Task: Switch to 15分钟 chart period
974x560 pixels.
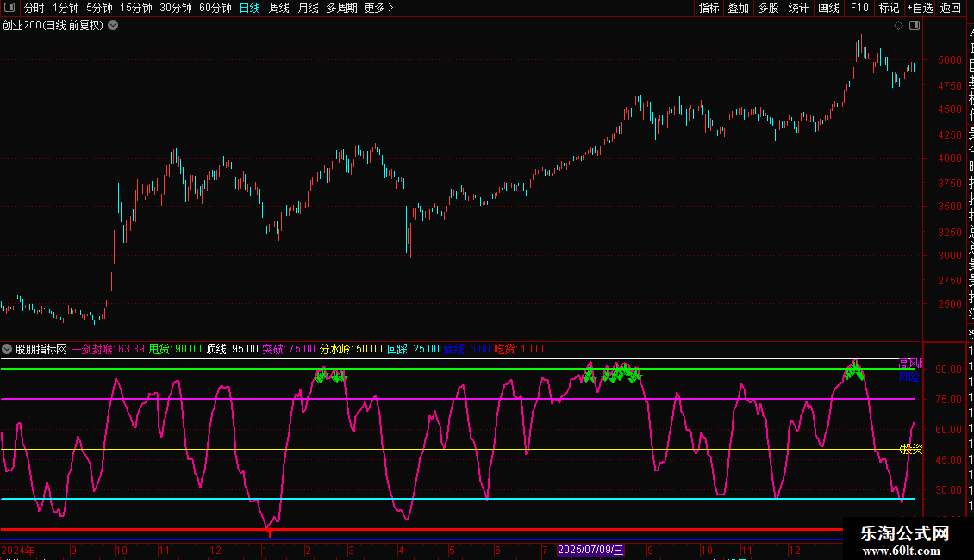Action: coord(136,8)
